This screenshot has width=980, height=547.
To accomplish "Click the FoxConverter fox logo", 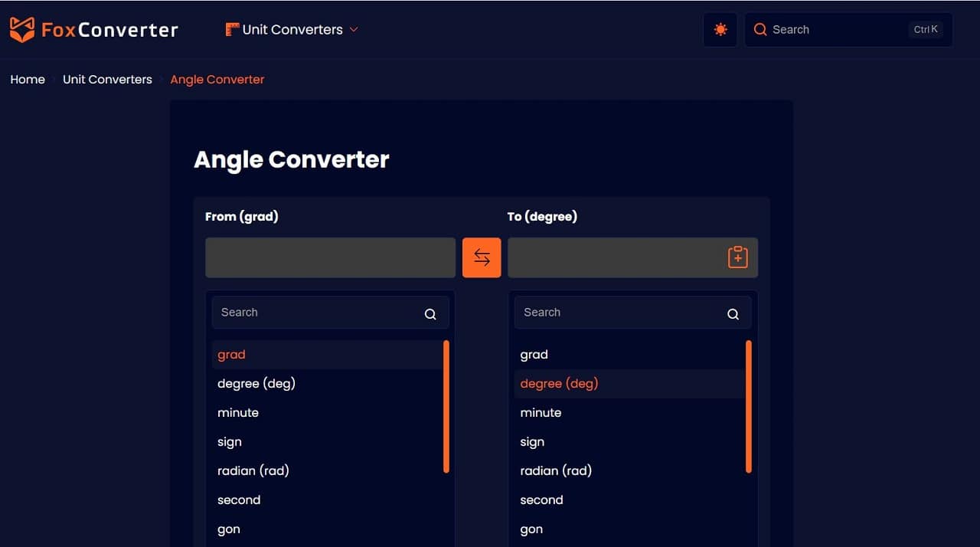I will tap(23, 28).
